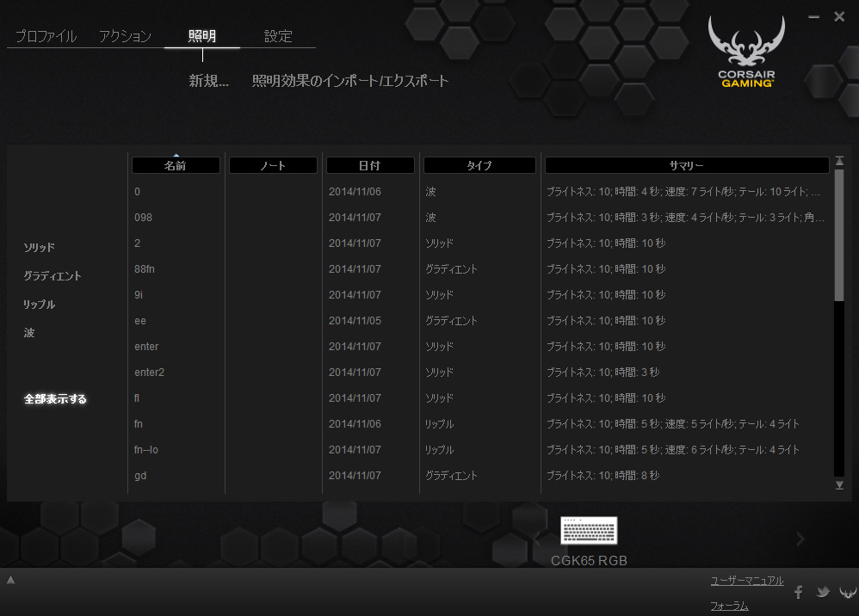Click the small Corsair logo in footer
859x616 pixels.
click(848, 592)
